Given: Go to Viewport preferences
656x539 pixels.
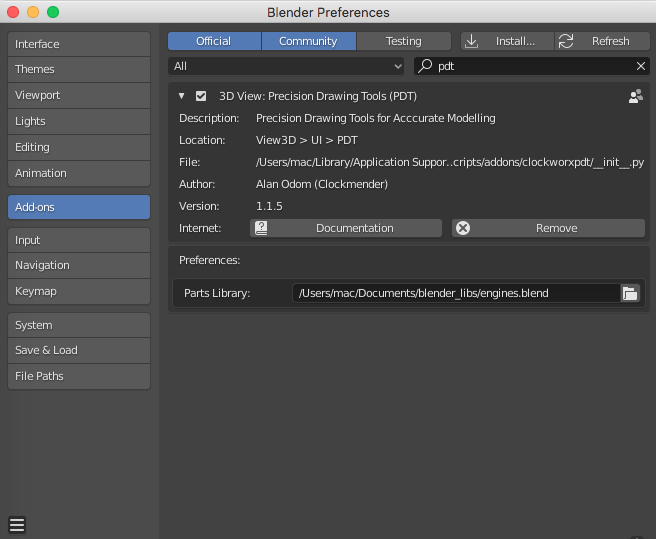Looking at the screenshot, I should 79,95.
